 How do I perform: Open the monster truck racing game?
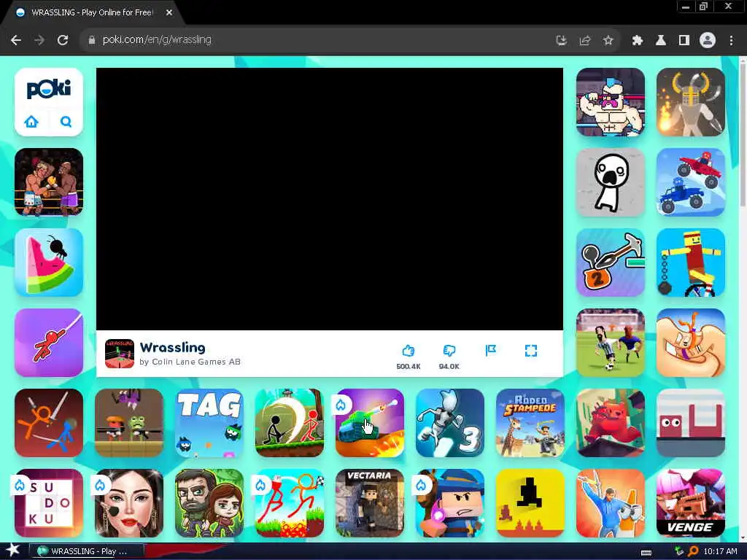(x=690, y=182)
